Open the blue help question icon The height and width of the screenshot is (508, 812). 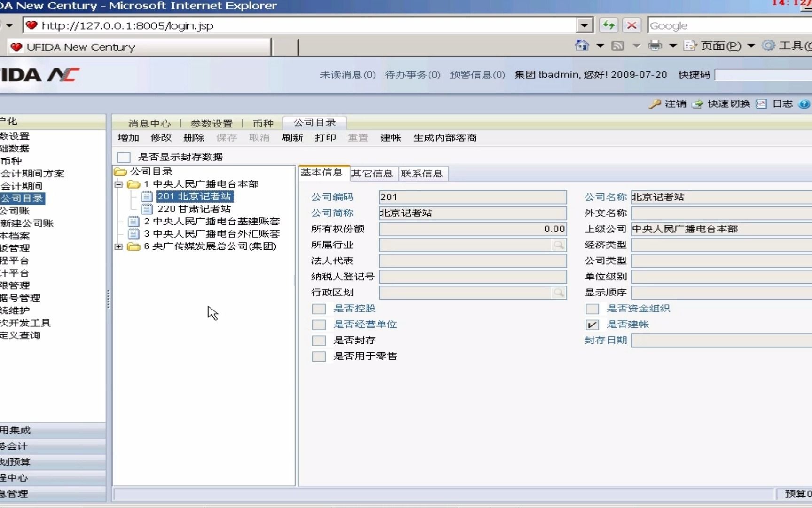tap(804, 104)
